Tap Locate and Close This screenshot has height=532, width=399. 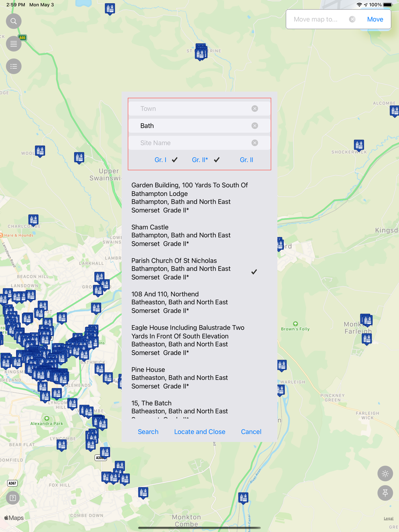click(199, 432)
